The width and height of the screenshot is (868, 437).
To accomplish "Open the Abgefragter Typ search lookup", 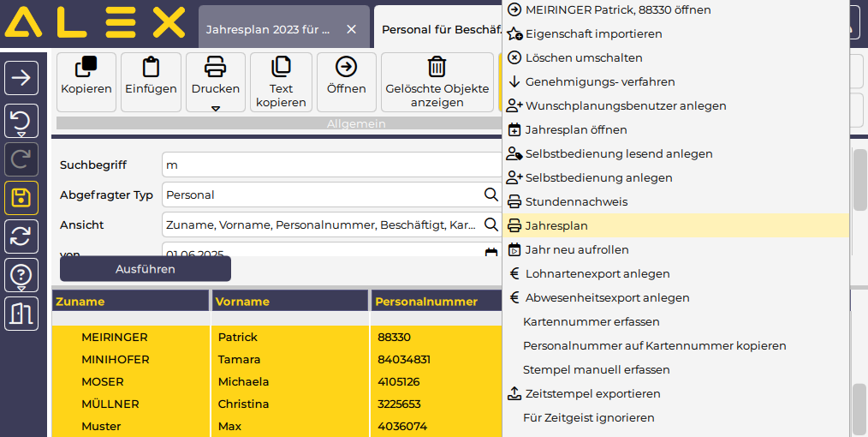I will (x=490, y=195).
